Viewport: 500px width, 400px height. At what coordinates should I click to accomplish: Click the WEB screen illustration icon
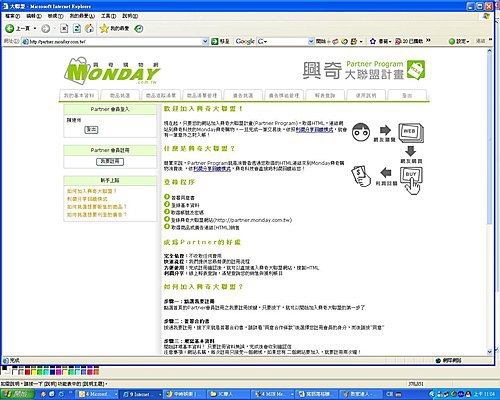[x=411, y=132]
